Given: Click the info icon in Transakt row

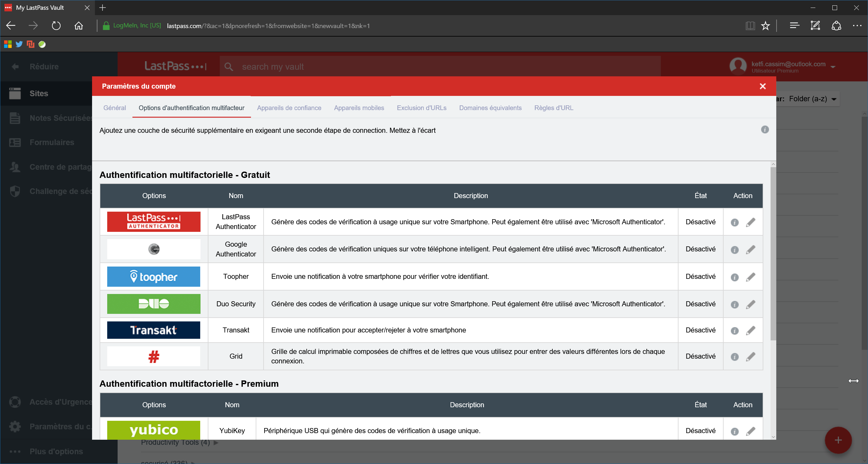Looking at the screenshot, I should (735, 331).
